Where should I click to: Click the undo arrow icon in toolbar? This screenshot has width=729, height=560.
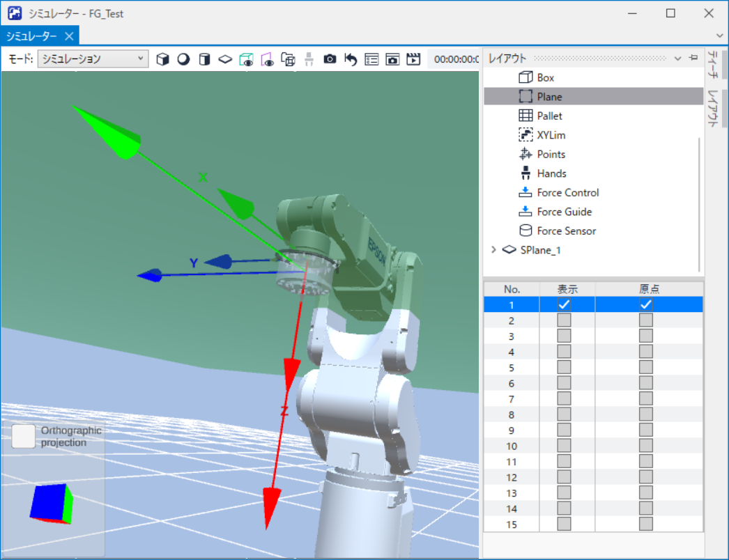pos(351,59)
